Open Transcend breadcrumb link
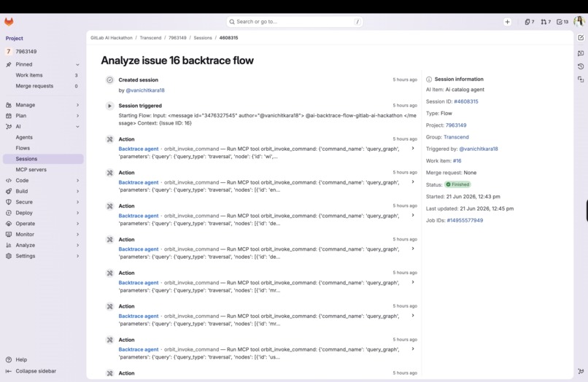 click(x=150, y=38)
